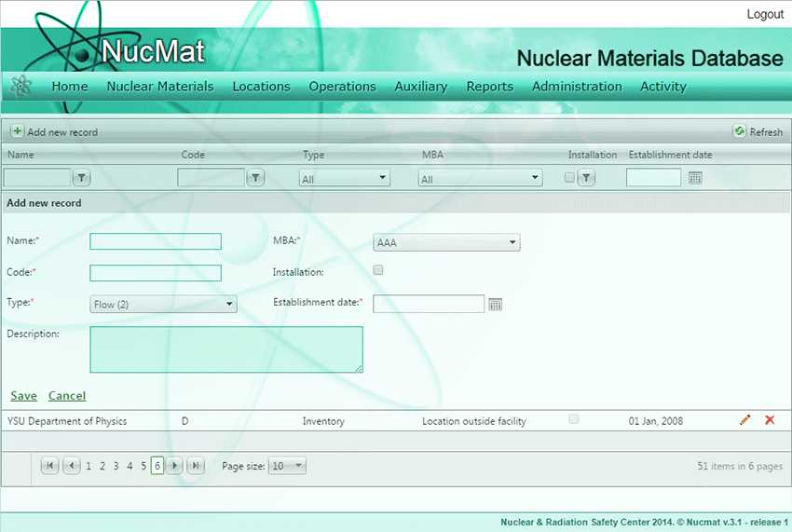
Task: Open the Name column filter icon
Action: tap(81, 177)
